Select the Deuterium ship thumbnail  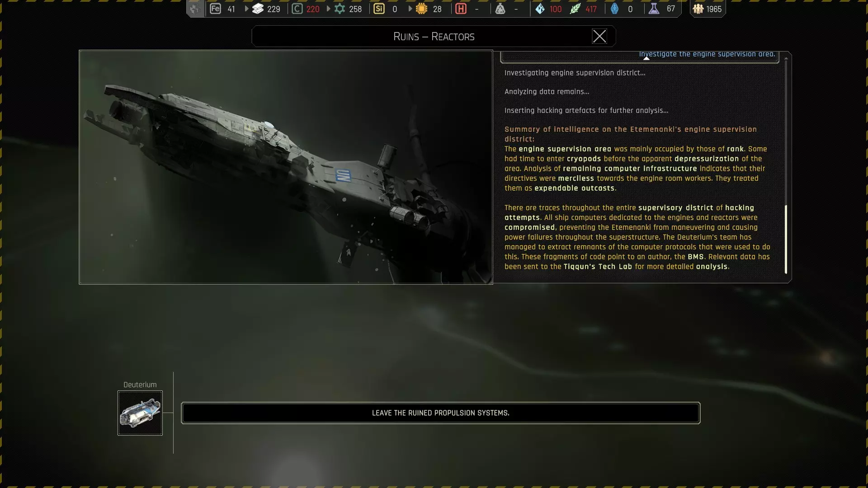click(140, 413)
